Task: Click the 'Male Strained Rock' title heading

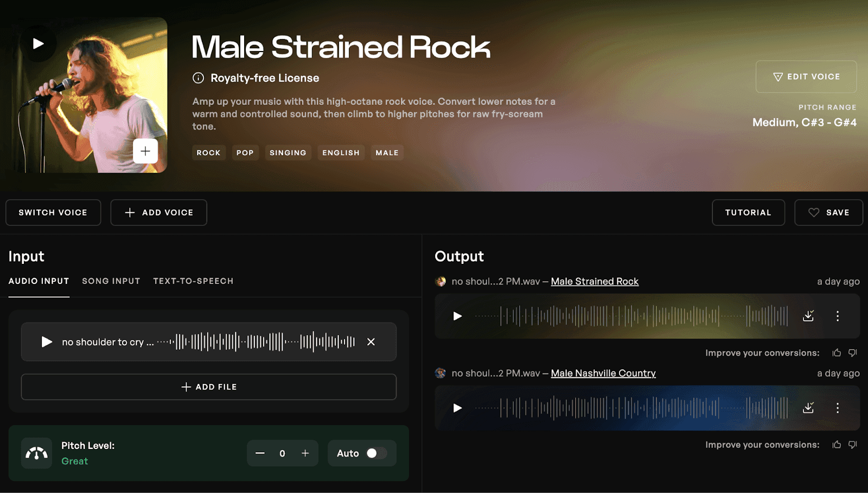Action: pyautogui.click(x=341, y=47)
